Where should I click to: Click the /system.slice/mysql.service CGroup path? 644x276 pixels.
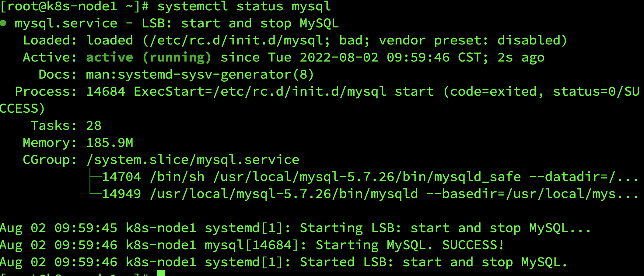coord(193,160)
